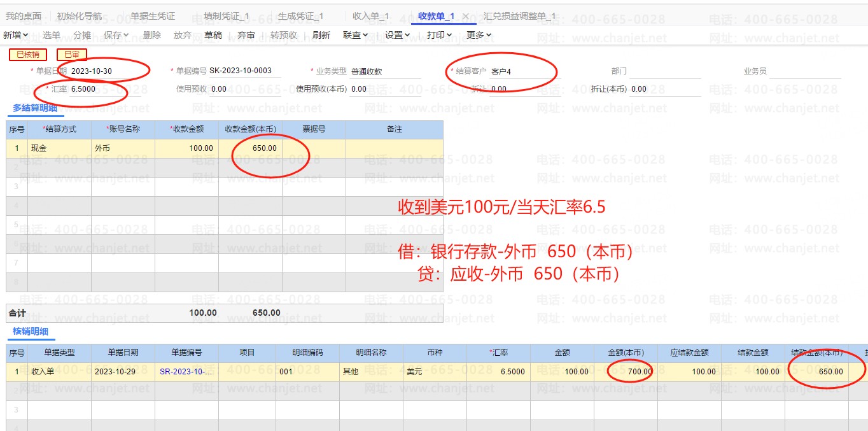Click the 明细编码 column header

click(x=307, y=353)
